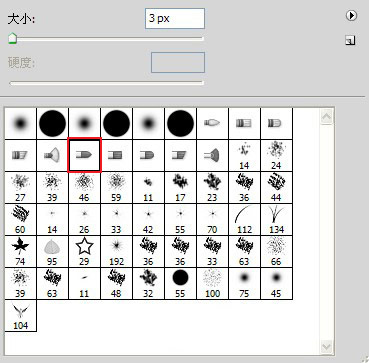
Task: Select the highlighted round point bristle brush
Action: [84, 156]
